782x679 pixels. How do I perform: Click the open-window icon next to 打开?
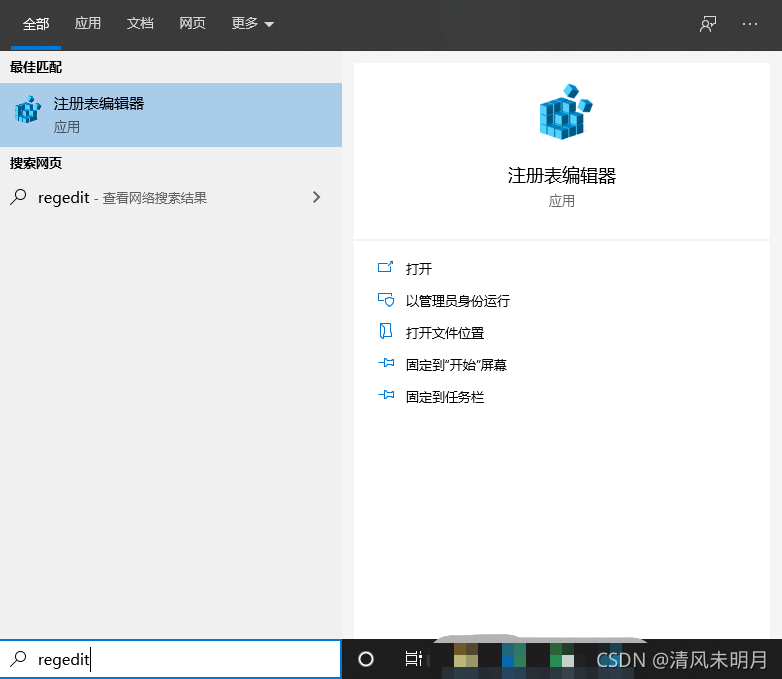point(386,267)
